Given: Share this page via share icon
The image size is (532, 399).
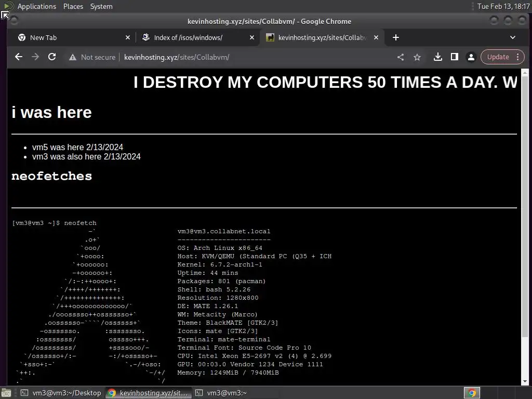Looking at the screenshot, I should coord(401,57).
